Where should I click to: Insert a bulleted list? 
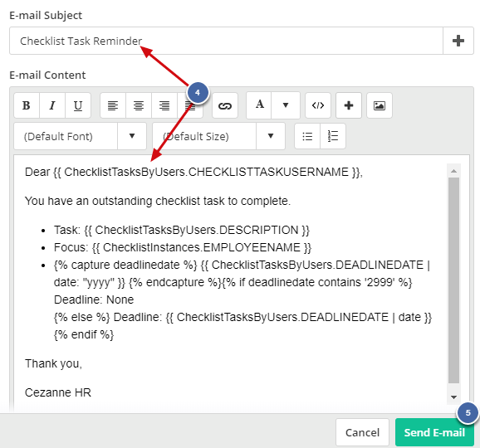point(307,136)
